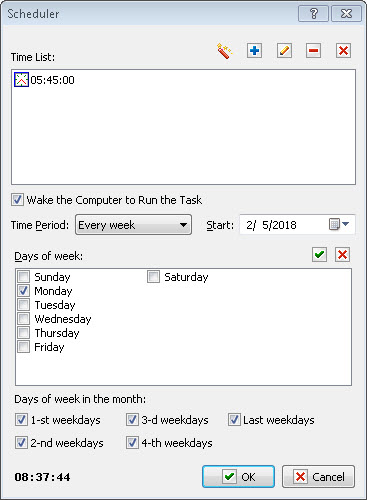This screenshot has height=500, width=367.
Task: Click the Start date field
Action: [297, 225]
